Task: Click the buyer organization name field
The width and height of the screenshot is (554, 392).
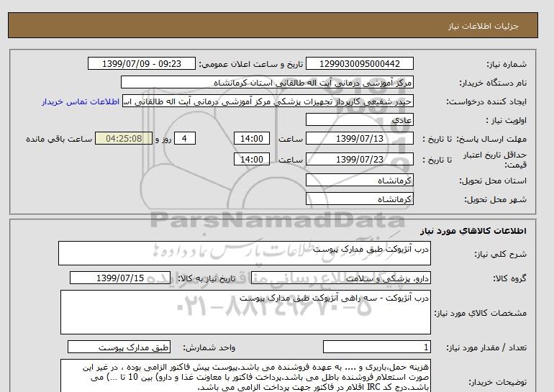Action: pyautogui.click(x=267, y=82)
